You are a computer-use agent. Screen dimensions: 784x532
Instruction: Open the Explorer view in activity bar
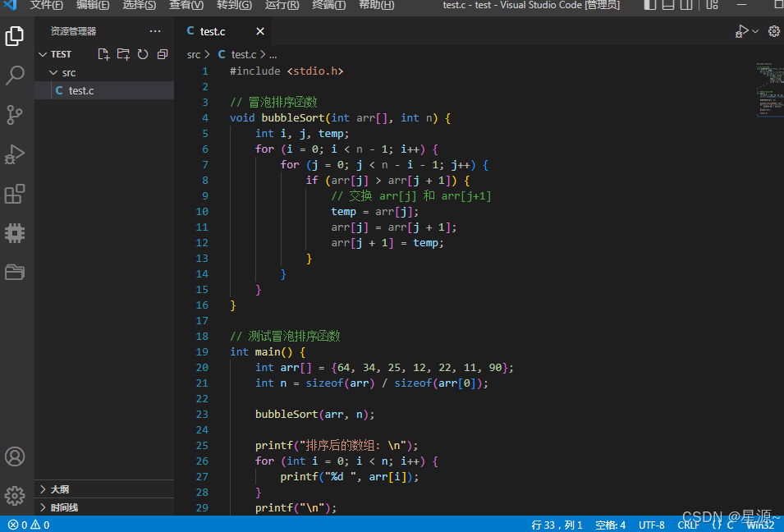pos(15,36)
